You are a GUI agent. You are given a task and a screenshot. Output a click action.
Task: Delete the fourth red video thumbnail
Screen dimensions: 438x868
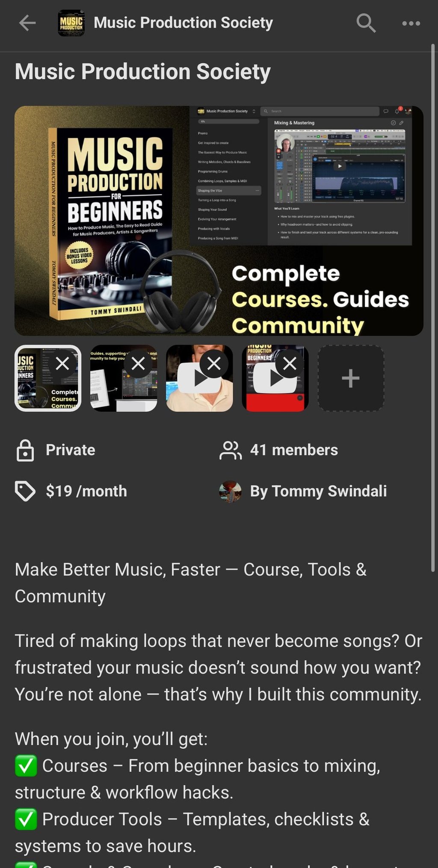click(290, 364)
